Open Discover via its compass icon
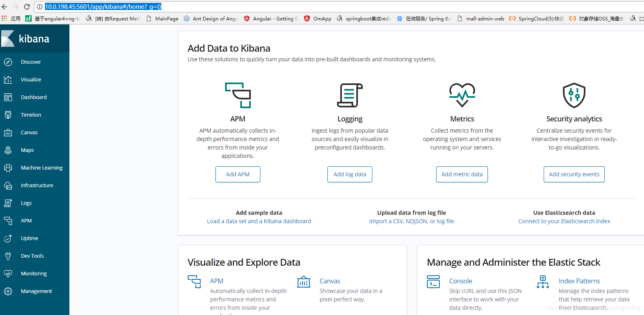 point(8,62)
